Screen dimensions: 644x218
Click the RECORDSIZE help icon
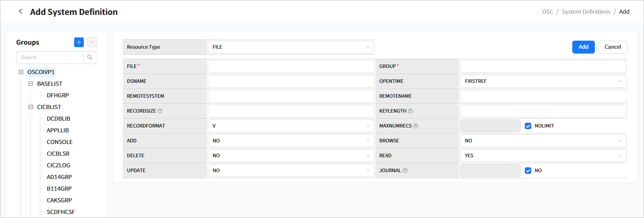[x=160, y=111]
